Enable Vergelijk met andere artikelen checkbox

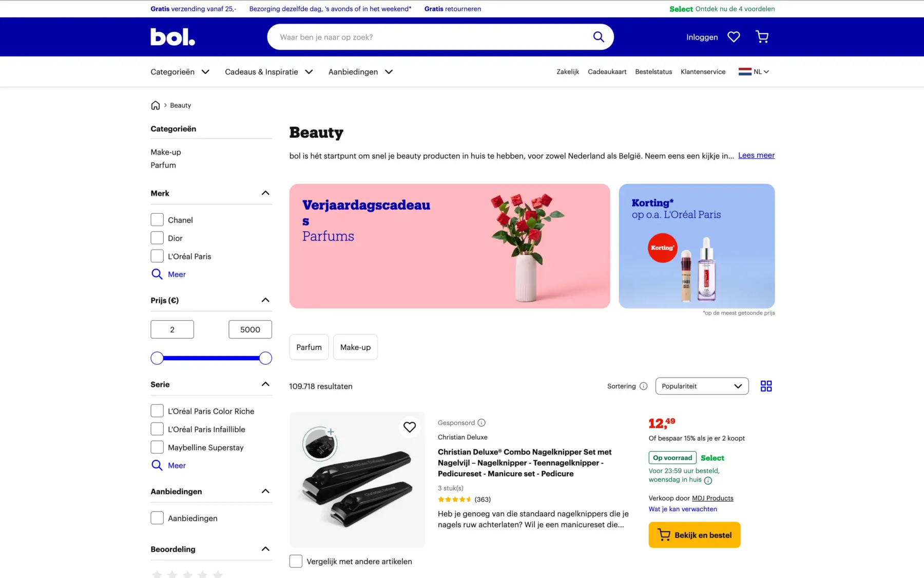pyautogui.click(x=296, y=561)
